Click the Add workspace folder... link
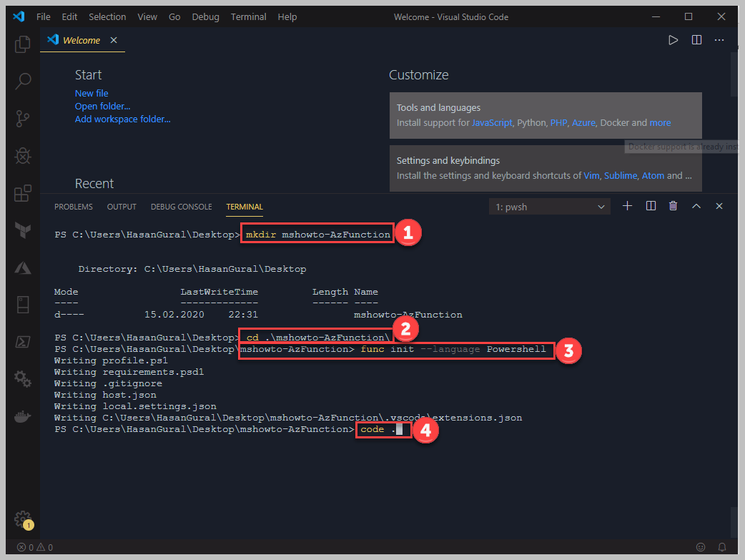 [122, 119]
